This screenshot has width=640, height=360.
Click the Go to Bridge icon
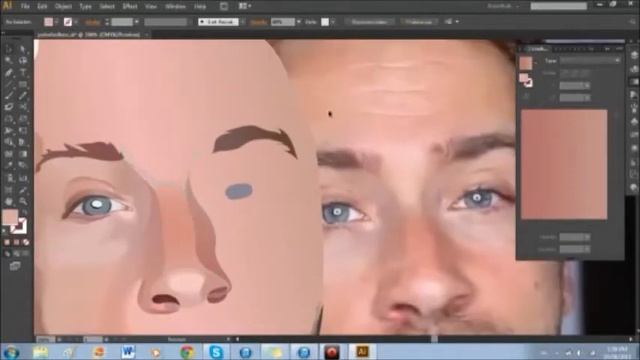coord(224,6)
